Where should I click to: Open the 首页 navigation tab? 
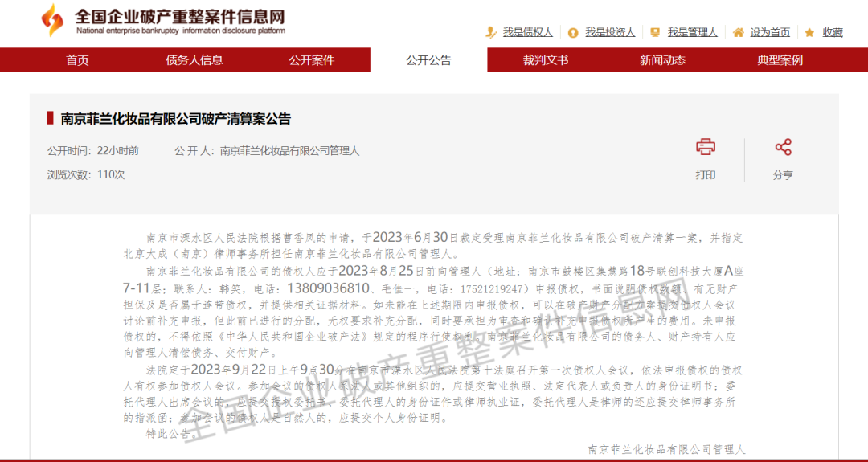point(77,60)
